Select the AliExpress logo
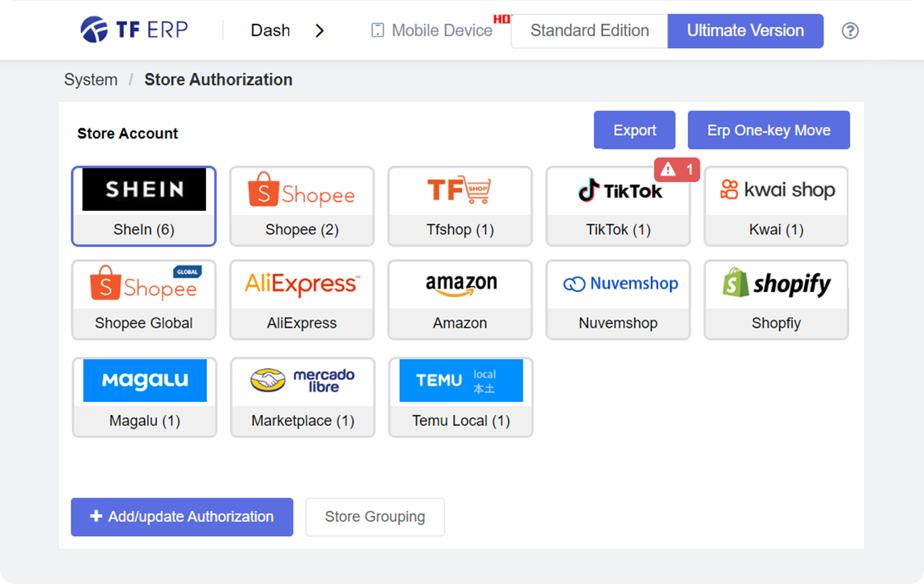 pos(302,284)
